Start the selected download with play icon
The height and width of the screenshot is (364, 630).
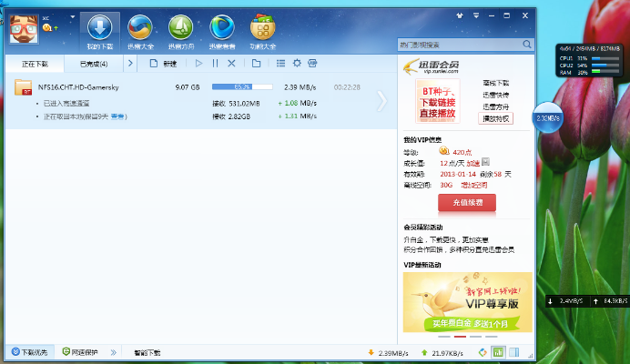click(x=199, y=64)
